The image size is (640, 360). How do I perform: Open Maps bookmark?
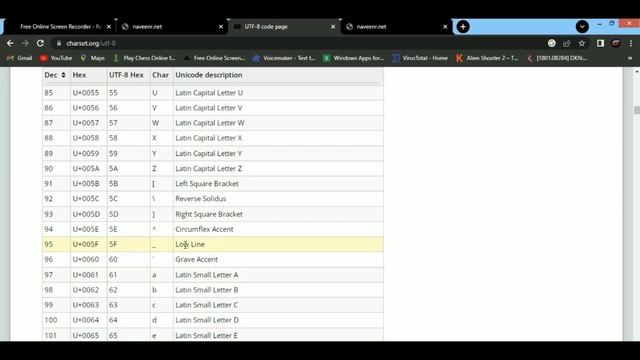tap(93, 58)
